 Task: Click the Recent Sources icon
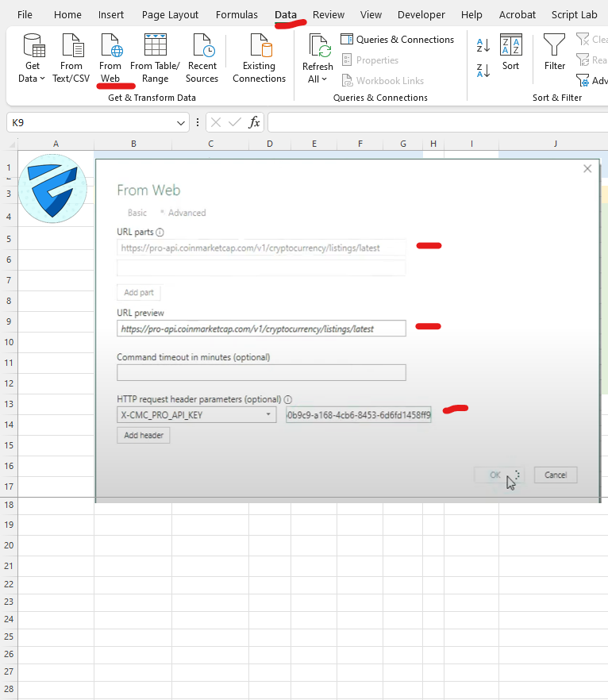pyautogui.click(x=202, y=48)
